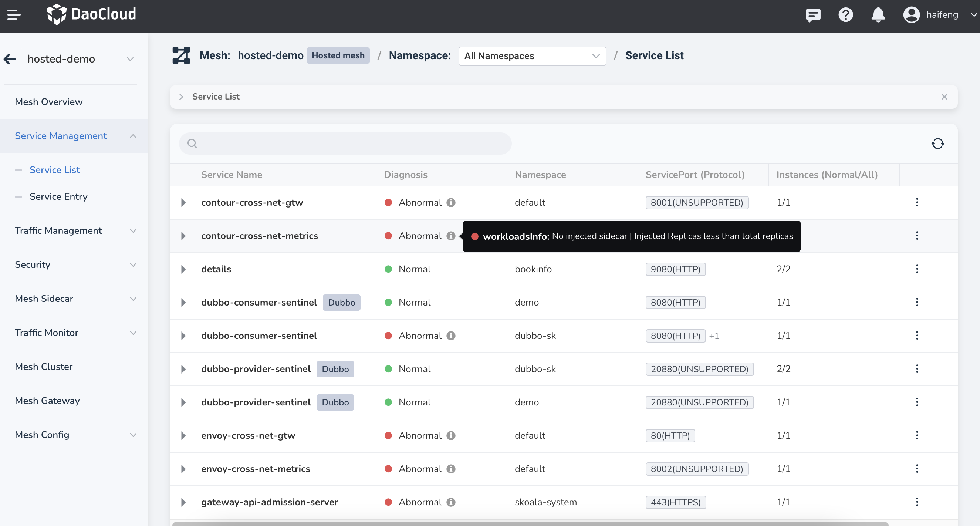Go back using the left arrow
Screen dimensions: 980x526
10,59
